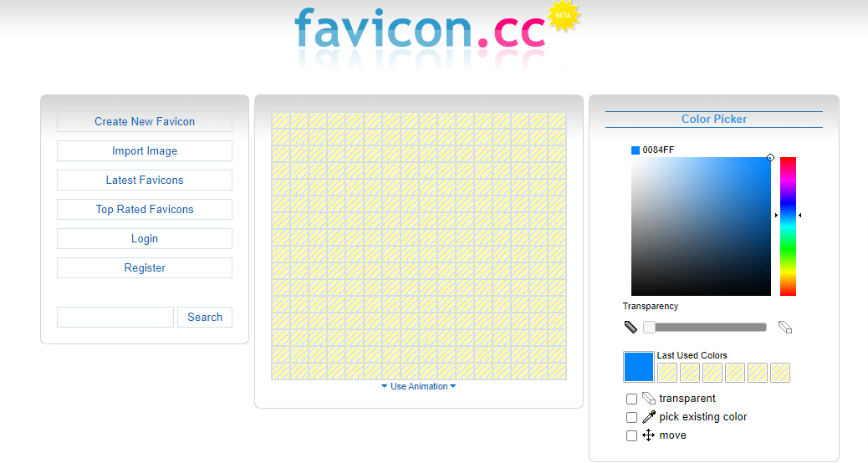Click the arrow right of Use Animation
868x463 pixels.
click(x=453, y=386)
